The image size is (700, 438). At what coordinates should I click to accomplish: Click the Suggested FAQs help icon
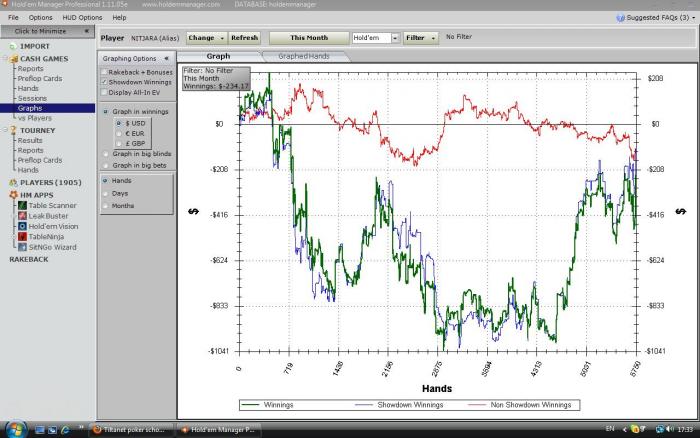[620, 18]
